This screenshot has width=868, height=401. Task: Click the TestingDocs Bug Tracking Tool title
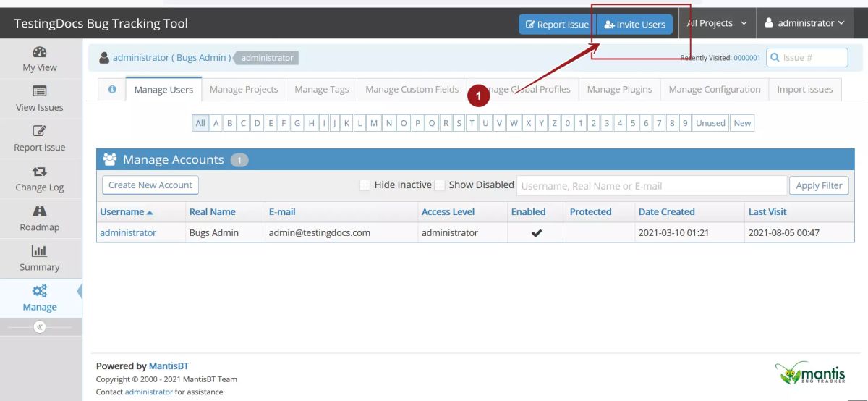pos(101,23)
